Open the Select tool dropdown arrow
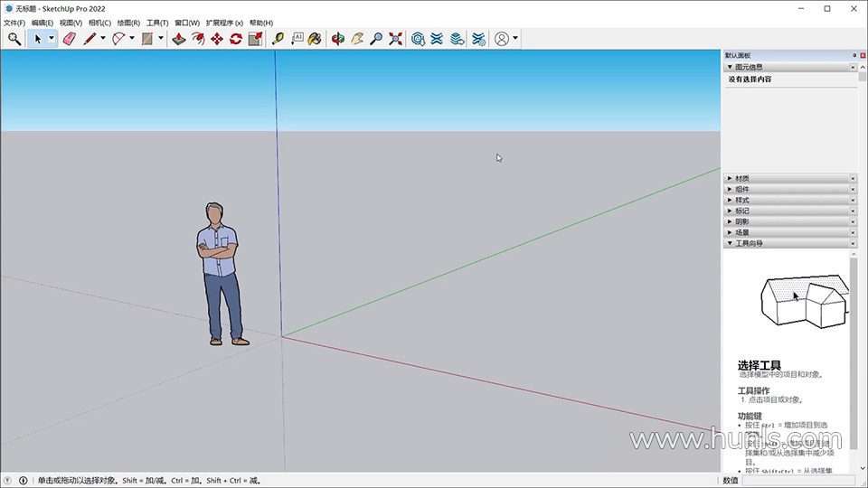 coord(52,38)
